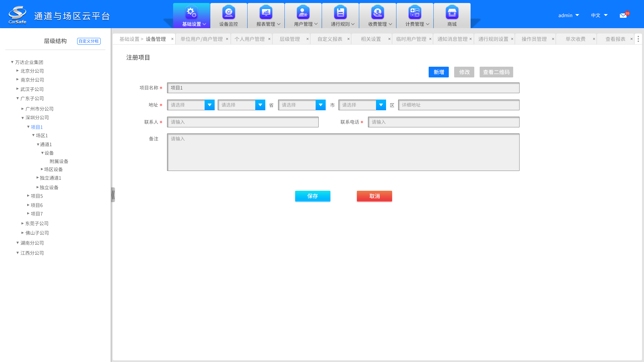Open the 报表管理 chart icon
The image size is (644, 362).
coord(266,12)
